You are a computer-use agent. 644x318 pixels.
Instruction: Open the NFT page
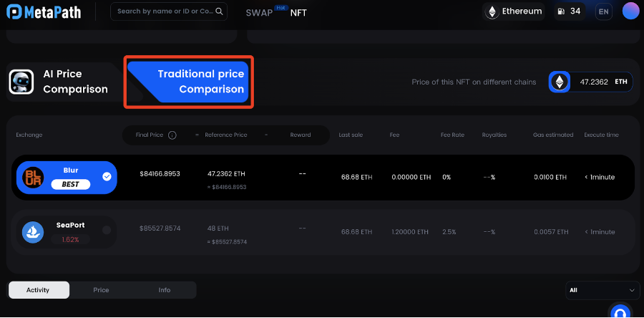(x=298, y=13)
